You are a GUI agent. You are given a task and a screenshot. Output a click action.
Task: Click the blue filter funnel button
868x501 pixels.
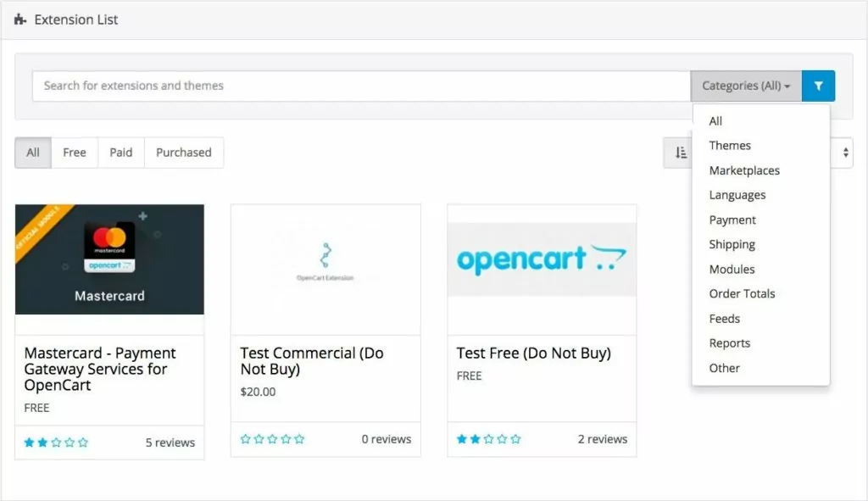[818, 86]
